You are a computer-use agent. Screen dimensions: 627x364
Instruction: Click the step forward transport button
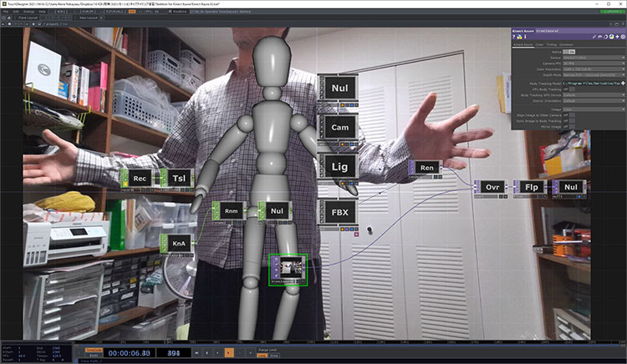[x=250, y=353]
